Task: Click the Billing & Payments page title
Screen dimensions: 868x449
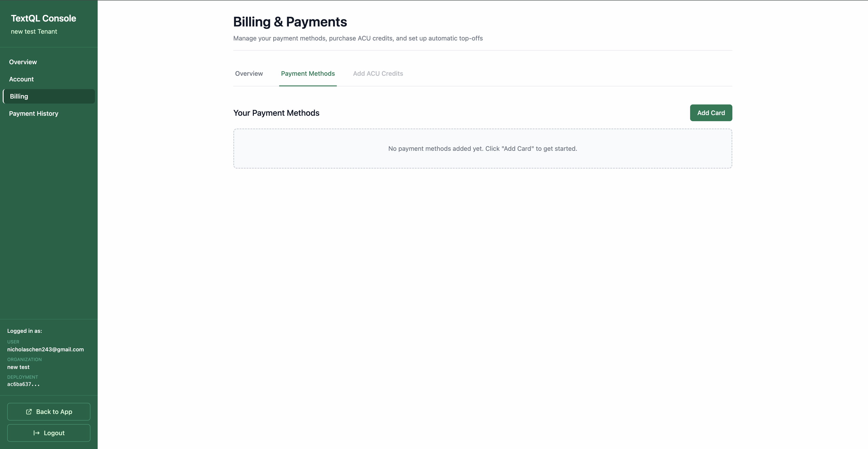Action: [290, 21]
